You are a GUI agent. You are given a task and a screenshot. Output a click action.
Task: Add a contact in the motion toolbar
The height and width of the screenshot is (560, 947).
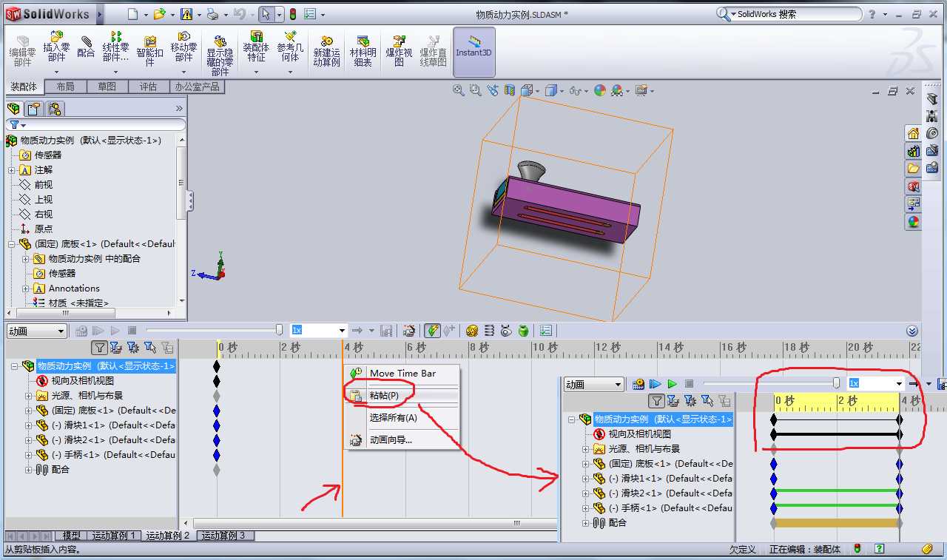coord(506,331)
